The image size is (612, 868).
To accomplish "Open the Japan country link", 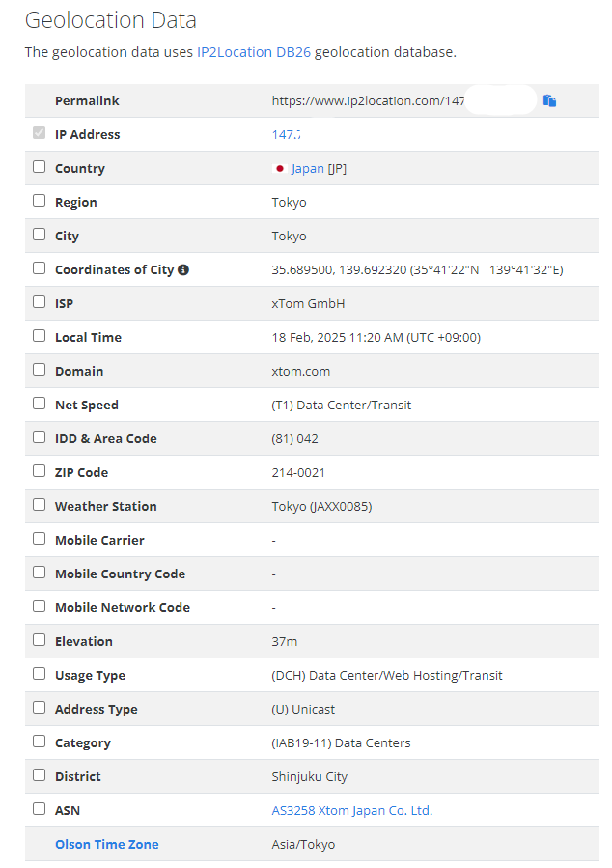I will (308, 168).
